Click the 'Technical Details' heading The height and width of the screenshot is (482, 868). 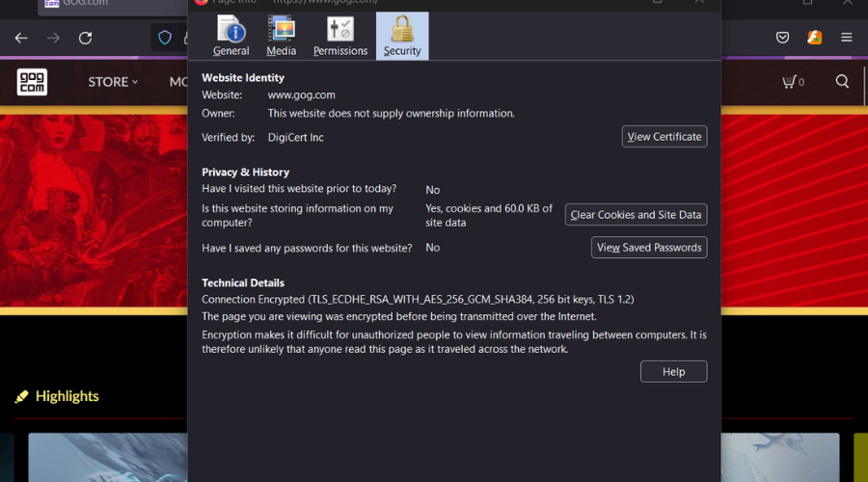243,282
